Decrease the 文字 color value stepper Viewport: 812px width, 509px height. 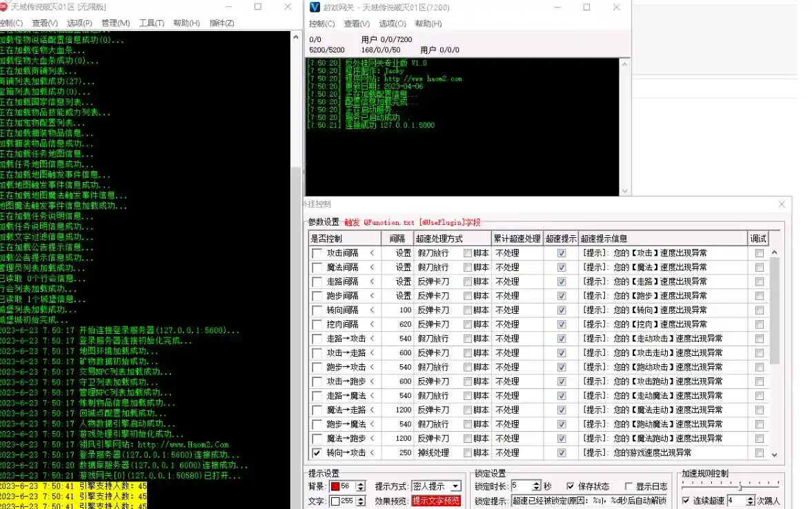point(360,503)
